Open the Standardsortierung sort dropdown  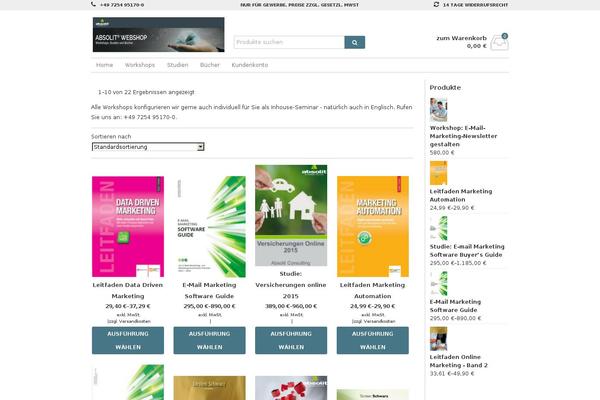click(x=148, y=147)
